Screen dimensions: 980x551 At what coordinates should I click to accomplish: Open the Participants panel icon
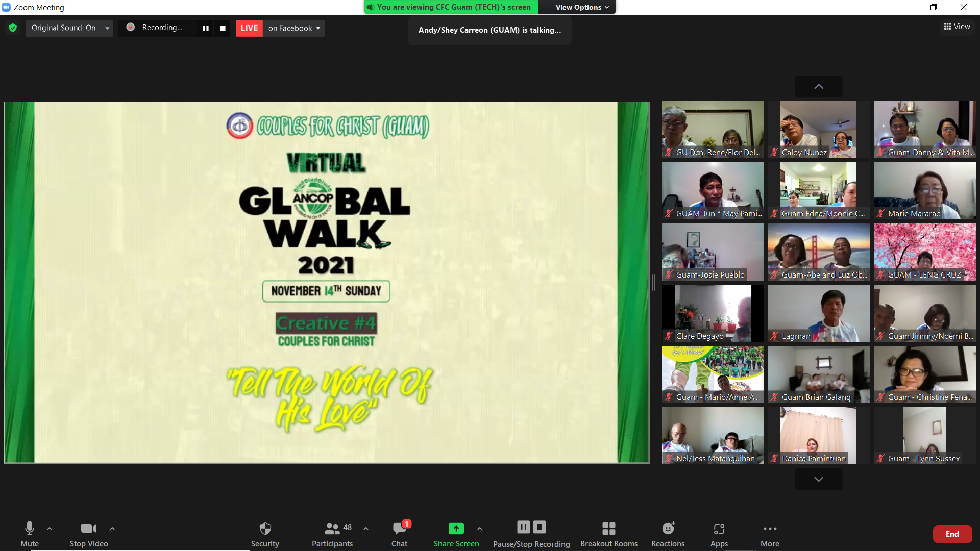332,529
